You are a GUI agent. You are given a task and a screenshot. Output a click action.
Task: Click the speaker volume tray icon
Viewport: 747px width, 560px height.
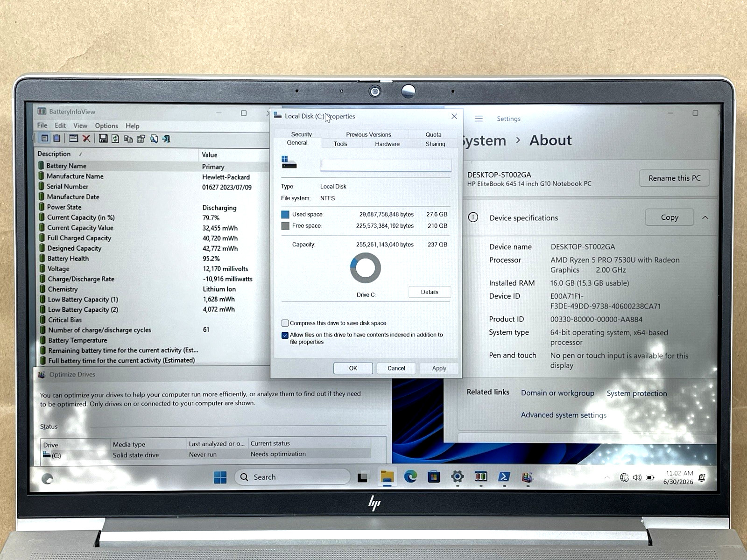pyautogui.click(x=637, y=477)
